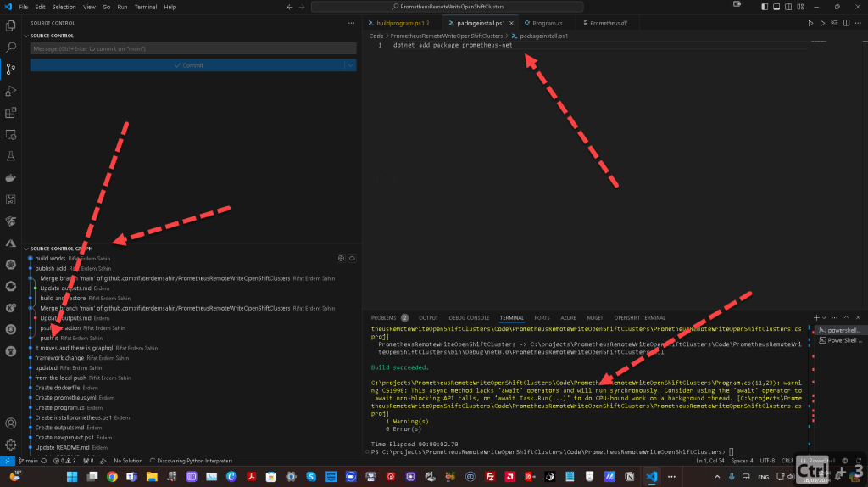The width and height of the screenshot is (868, 487).
Task: Click the Code breadcrumb segment
Action: coord(376,36)
